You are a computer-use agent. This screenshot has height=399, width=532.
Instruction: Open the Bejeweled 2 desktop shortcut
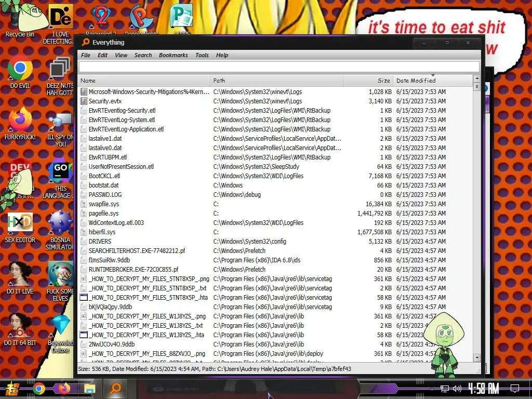coord(101,20)
